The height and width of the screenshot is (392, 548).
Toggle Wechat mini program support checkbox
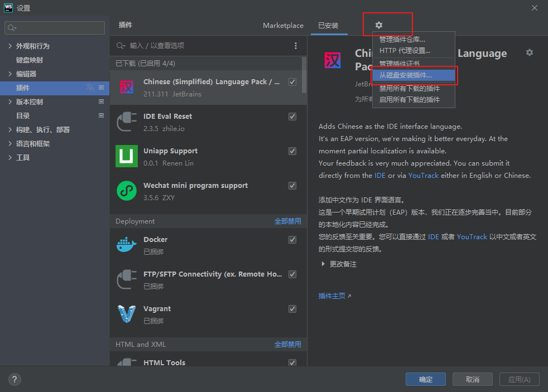pyautogui.click(x=292, y=186)
